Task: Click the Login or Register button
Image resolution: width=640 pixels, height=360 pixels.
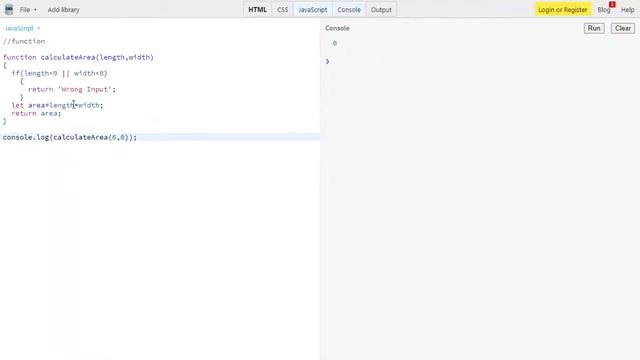Action: coord(562,9)
